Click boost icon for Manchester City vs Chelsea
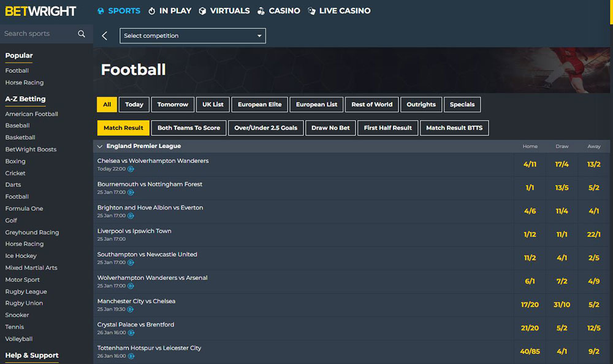The height and width of the screenshot is (364, 613). point(130,309)
